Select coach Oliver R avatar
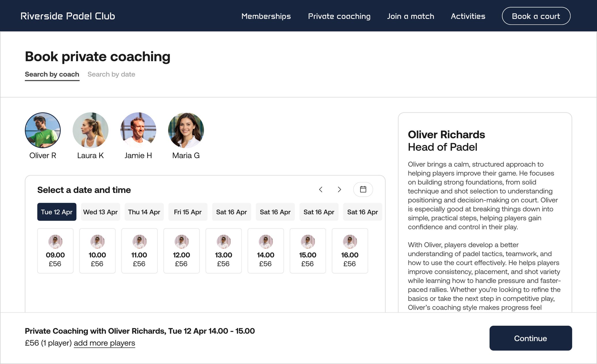This screenshot has width=597, height=364. click(43, 130)
